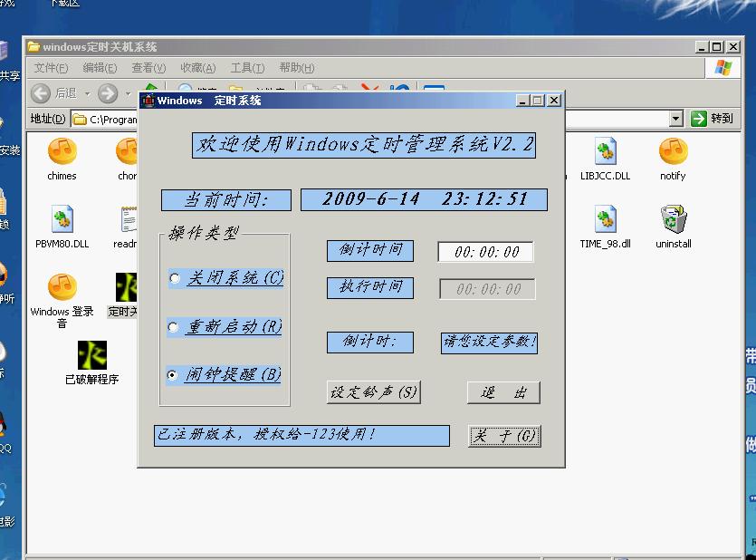This screenshot has width=756, height=560.
Task: Select the TIME_98.dll file icon
Action: coord(606,219)
